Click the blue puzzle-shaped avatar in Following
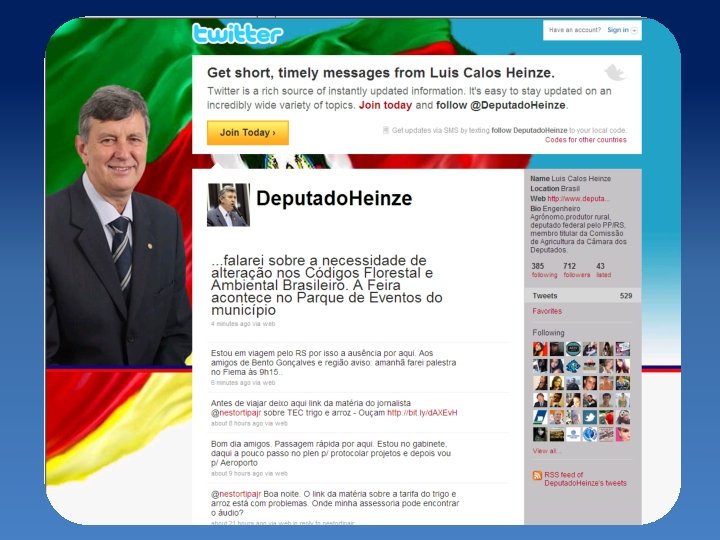The image size is (720, 540). point(573,366)
